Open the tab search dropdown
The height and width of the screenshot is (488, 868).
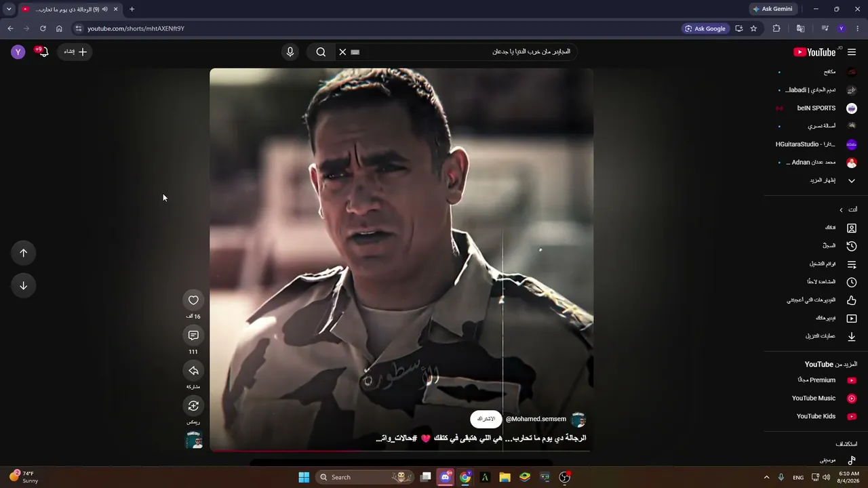tap(9, 9)
